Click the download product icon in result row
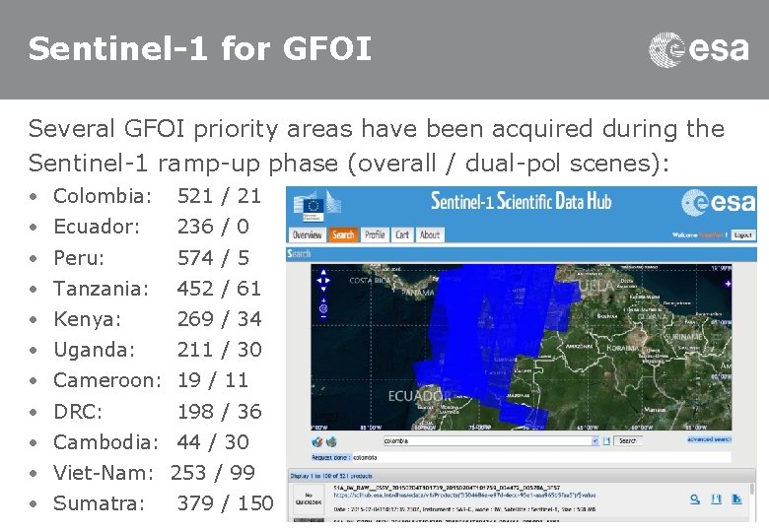This screenshot has height=532, width=769. 736,499
